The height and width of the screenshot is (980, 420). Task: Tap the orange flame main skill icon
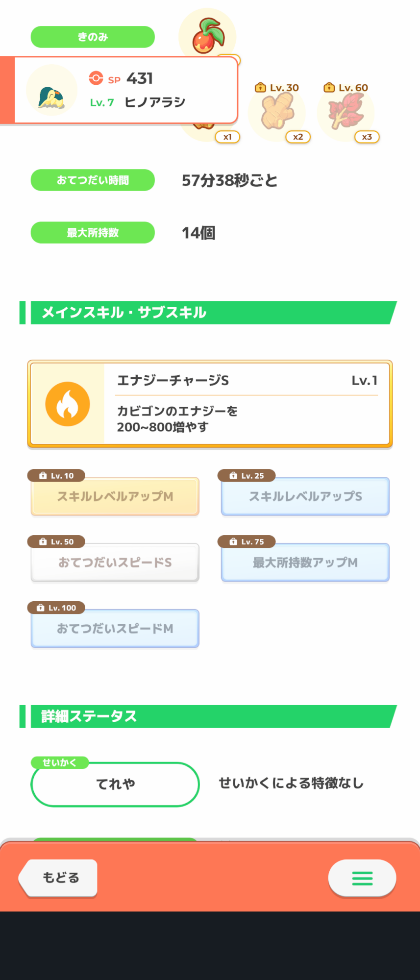point(68,404)
